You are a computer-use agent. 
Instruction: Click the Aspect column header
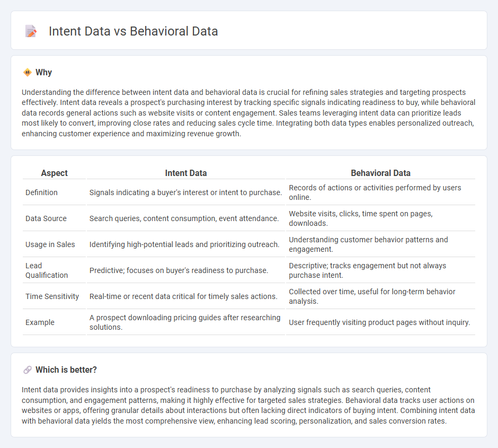[x=55, y=173]
